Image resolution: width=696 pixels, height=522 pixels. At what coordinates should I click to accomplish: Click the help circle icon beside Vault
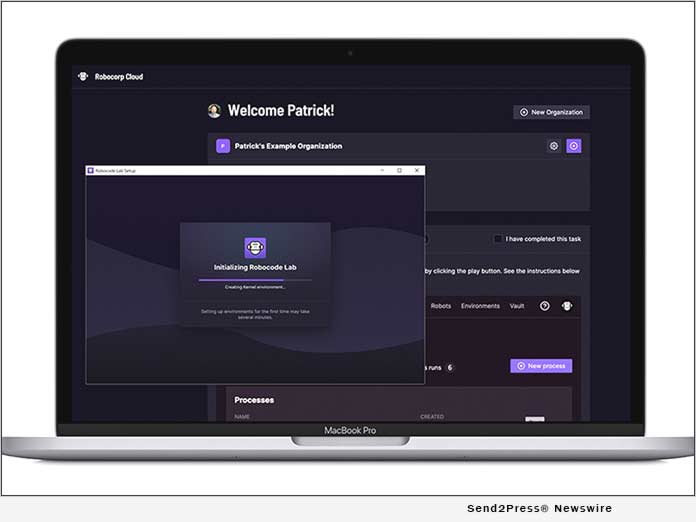545,306
